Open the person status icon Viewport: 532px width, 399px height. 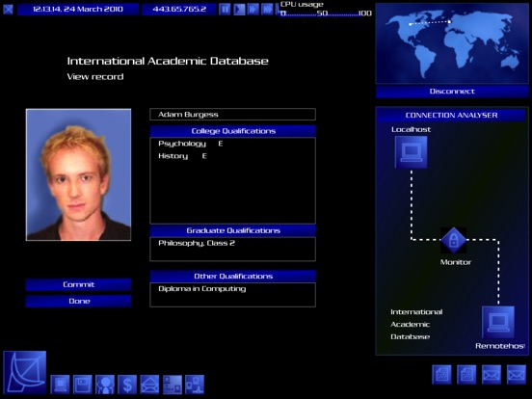click(105, 385)
